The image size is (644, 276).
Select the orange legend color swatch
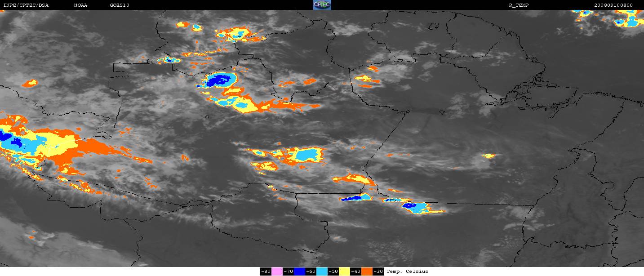[367, 272]
